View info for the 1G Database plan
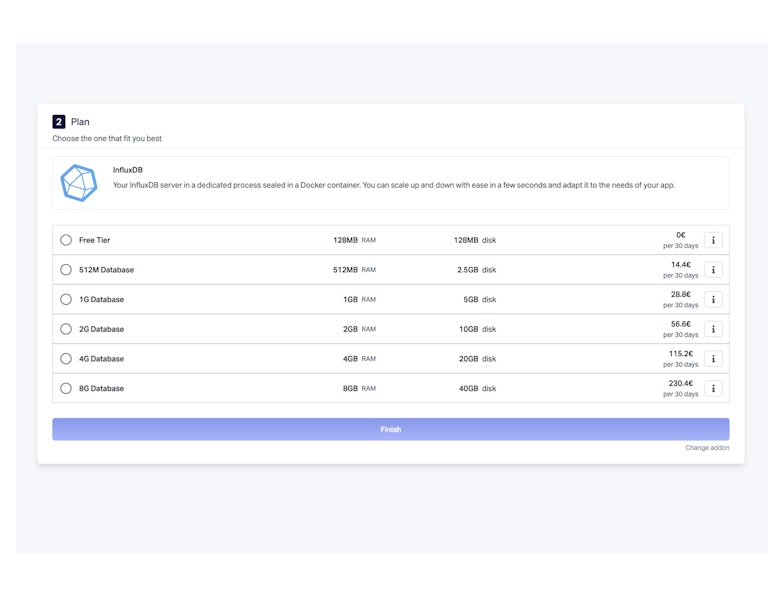Viewport: 784px width, 596px height. 713,299
